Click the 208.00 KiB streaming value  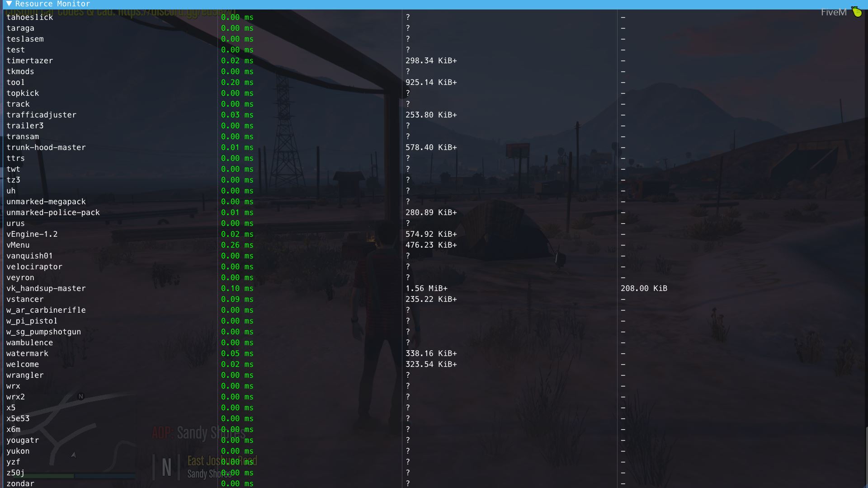coord(644,288)
